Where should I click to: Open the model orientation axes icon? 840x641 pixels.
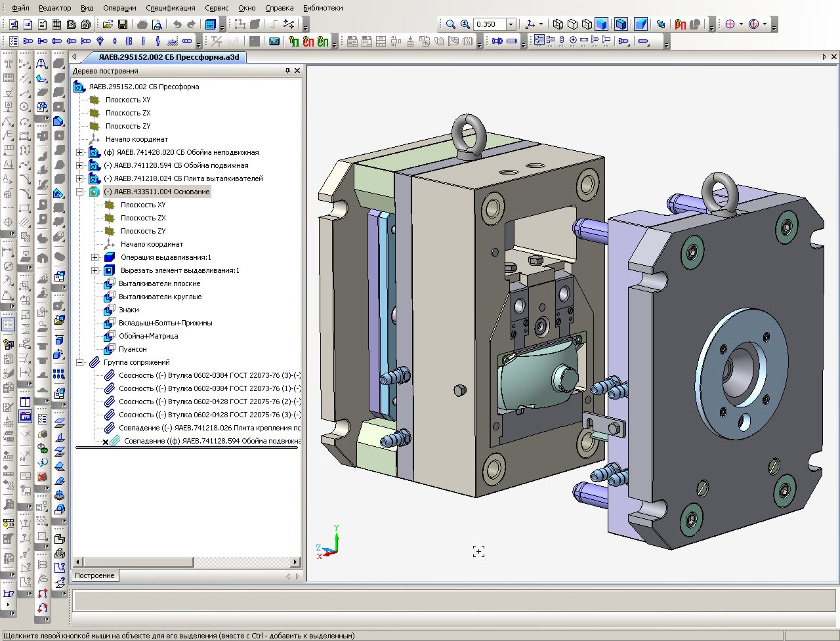(530, 24)
